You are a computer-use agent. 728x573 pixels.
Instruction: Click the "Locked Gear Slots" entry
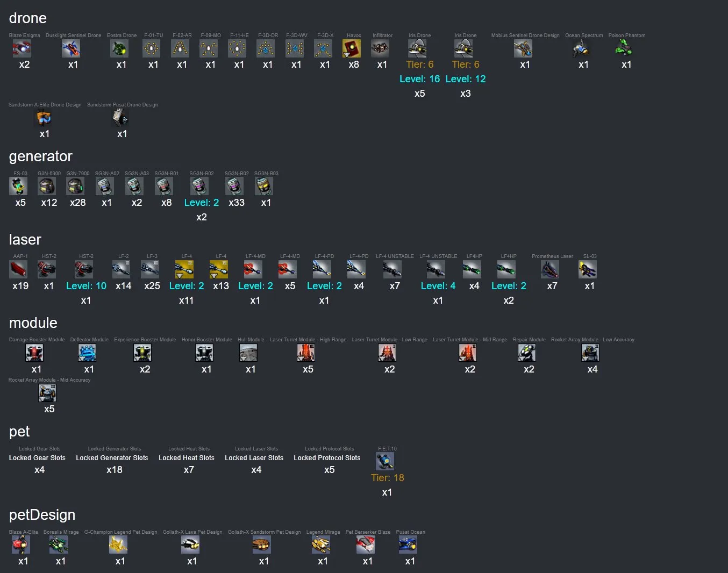[x=37, y=458]
